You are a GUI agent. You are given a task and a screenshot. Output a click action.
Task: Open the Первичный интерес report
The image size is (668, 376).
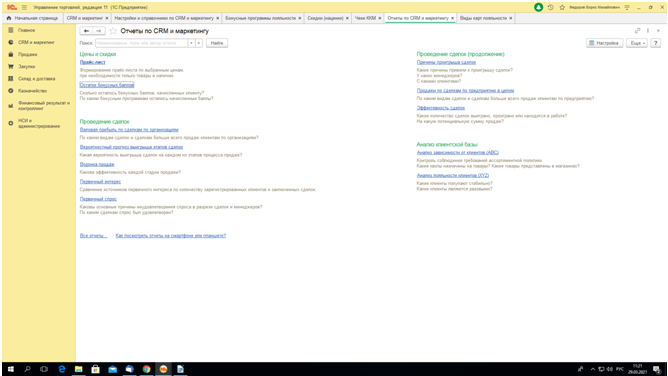[x=100, y=181]
